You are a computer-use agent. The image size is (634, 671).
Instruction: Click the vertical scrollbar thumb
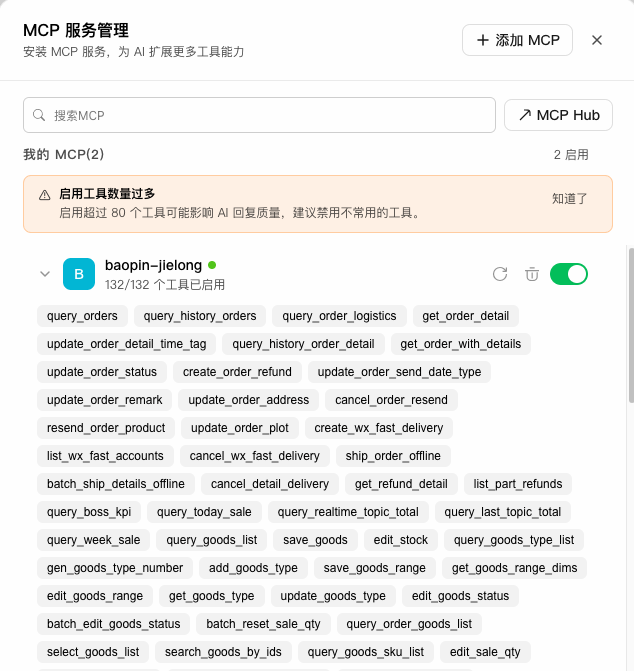[x=631, y=325]
